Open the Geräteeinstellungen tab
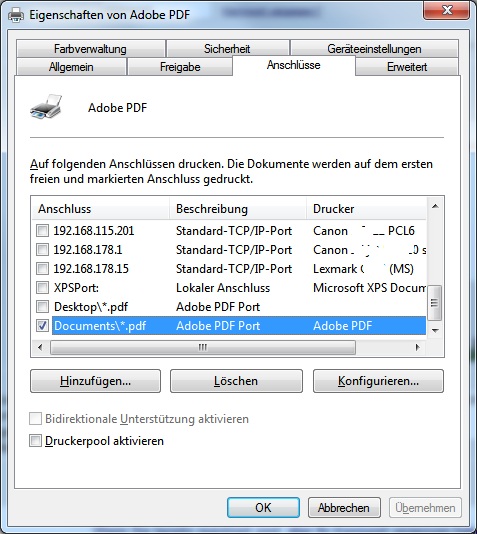Viewport: 477px width, 534px height. pyautogui.click(x=374, y=49)
